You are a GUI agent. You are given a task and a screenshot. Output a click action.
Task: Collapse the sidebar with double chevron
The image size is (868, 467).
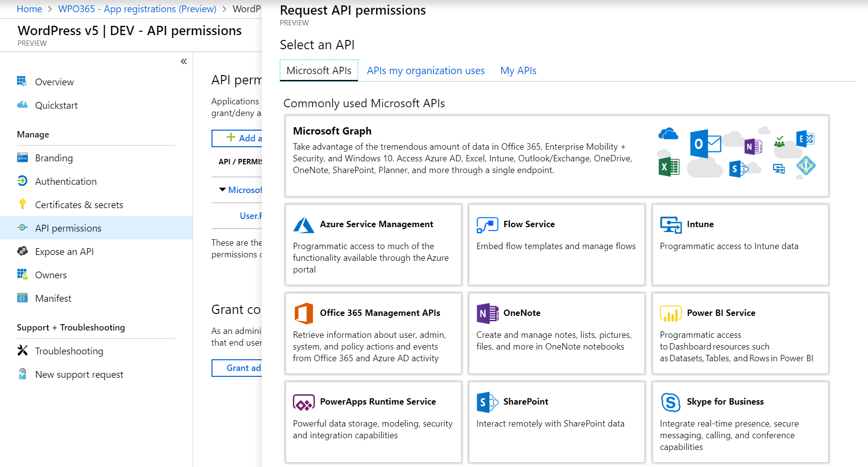[x=184, y=61]
